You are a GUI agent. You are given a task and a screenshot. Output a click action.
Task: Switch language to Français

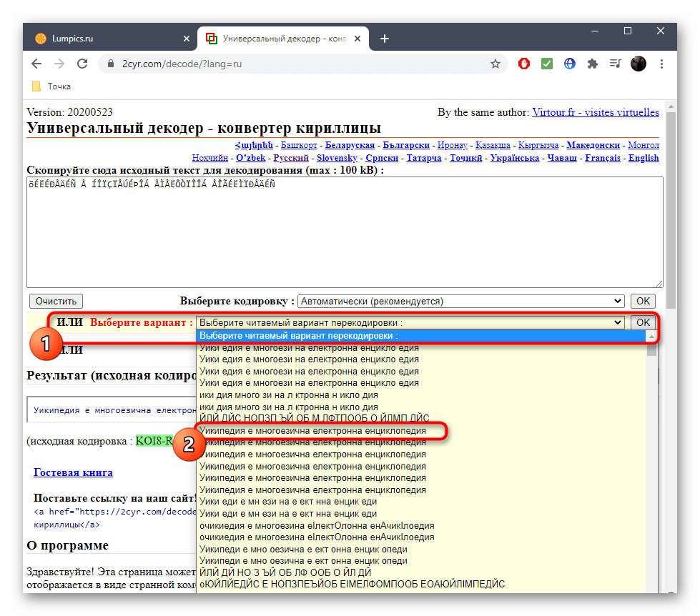click(603, 158)
